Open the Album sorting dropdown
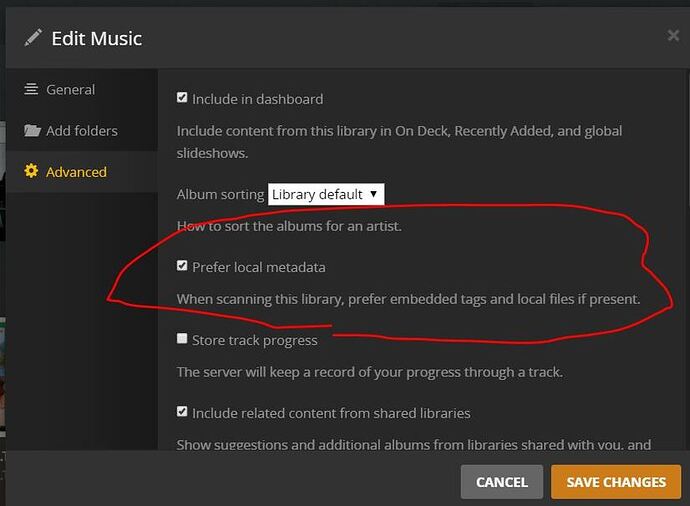This screenshot has height=506, width=690. pos(325,194)
